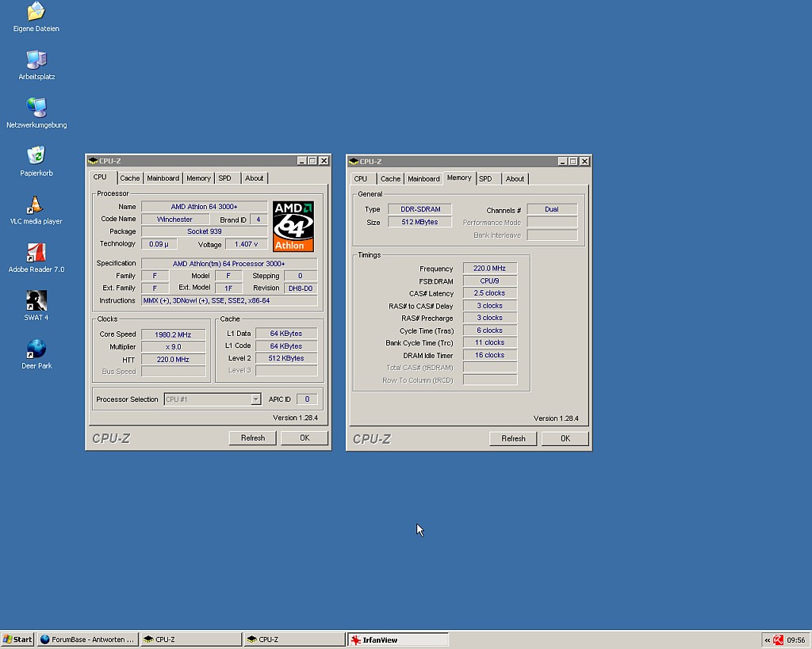Click the FSB:DRAM CPU/9 value
This screenshot has width=812, height=649.
tap(489, 281)
